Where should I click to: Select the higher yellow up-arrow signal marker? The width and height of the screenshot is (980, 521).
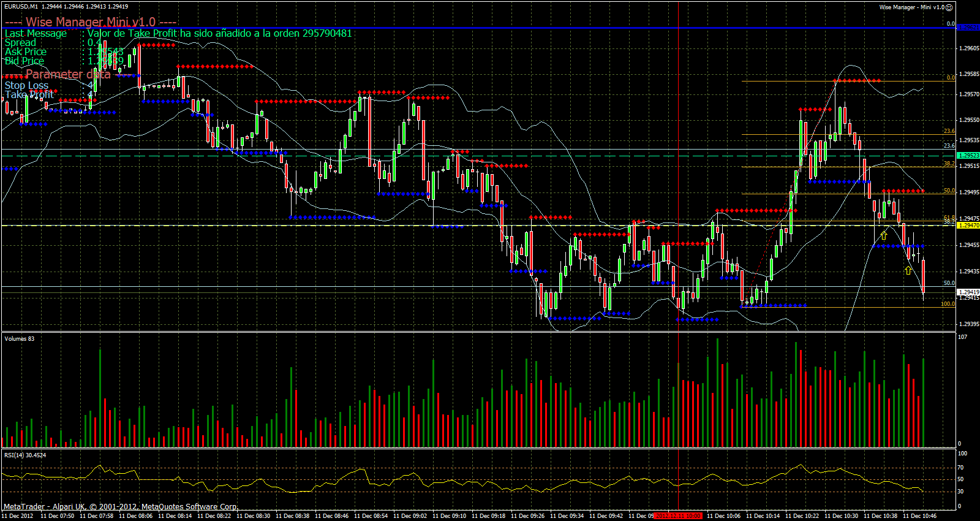pyautogui.click(x=883, y=235)
